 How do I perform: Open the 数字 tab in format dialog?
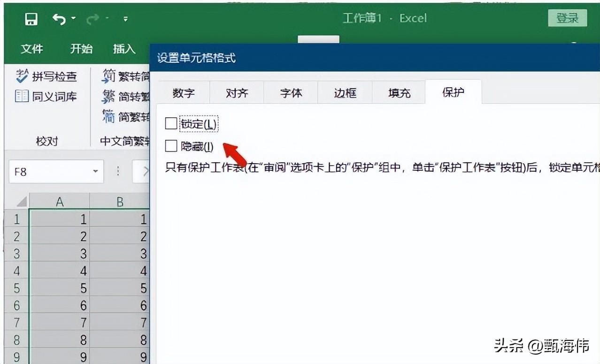coord(183,93)
